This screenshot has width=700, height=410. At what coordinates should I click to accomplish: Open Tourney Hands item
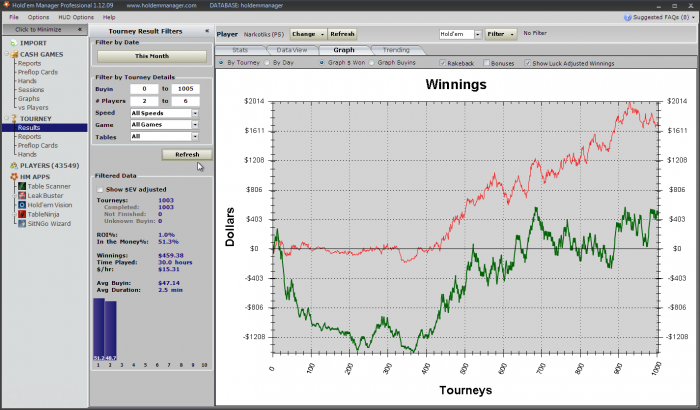pyautogui.click(x=27, y=155)
